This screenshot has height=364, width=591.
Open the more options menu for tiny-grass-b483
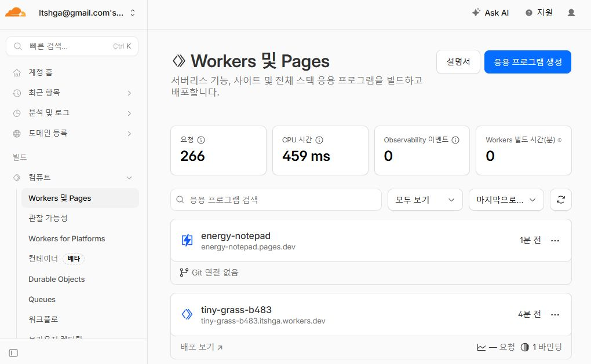555,315
